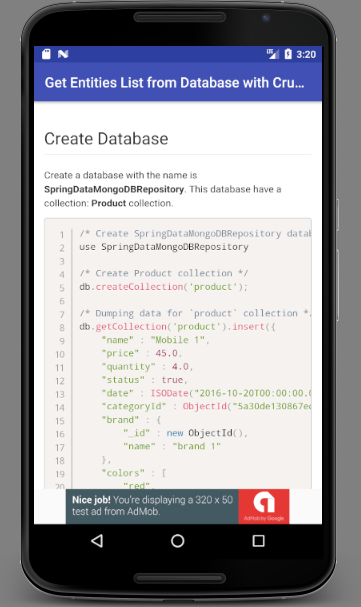Click line number 16 in code gutter
The width and height of the screenshot is (361, 607).
tap(60, 434)
